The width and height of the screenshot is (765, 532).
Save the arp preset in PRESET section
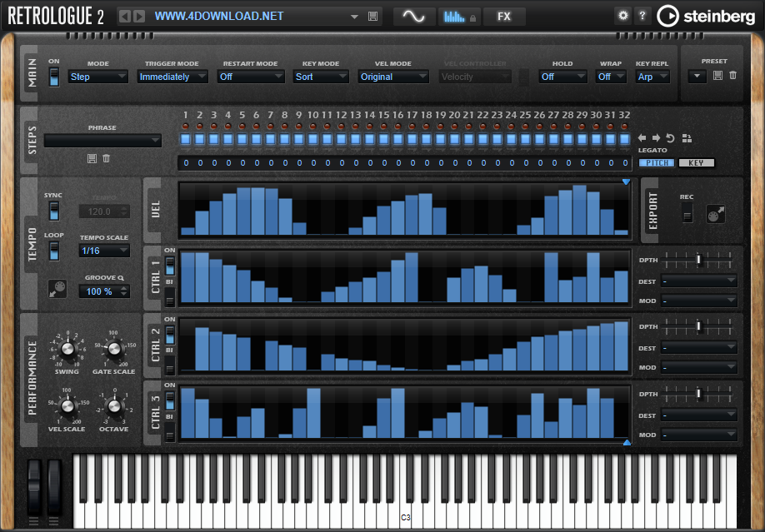(x=717, y=76)
